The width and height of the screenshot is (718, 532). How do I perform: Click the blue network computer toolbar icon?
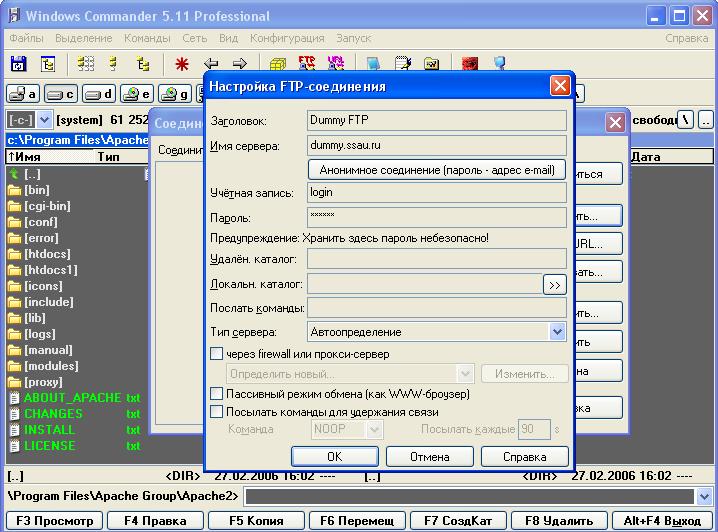(x=500, y=63)
